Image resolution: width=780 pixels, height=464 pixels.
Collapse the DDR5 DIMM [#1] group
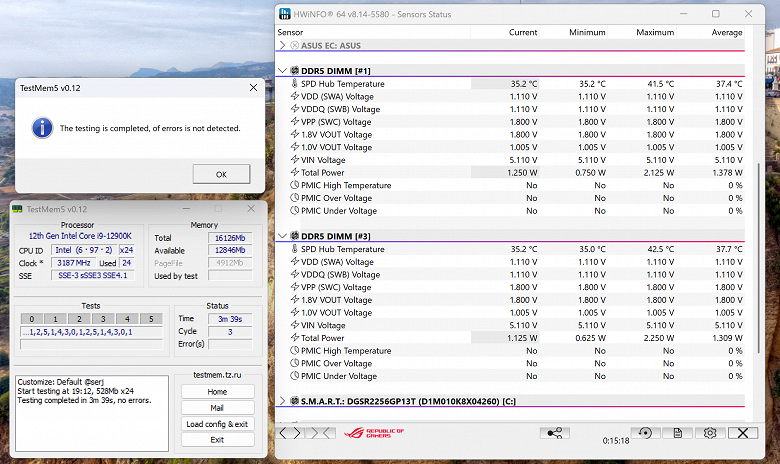click(281, 71)
